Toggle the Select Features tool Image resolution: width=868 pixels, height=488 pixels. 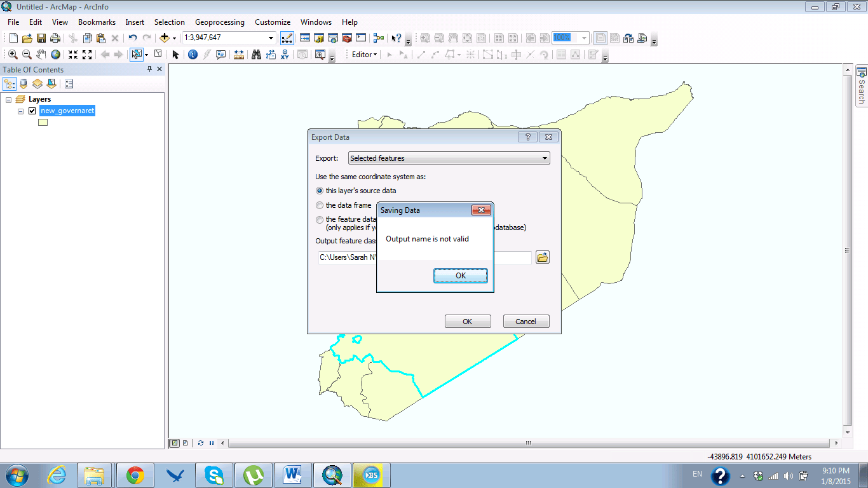click(136, 55)
